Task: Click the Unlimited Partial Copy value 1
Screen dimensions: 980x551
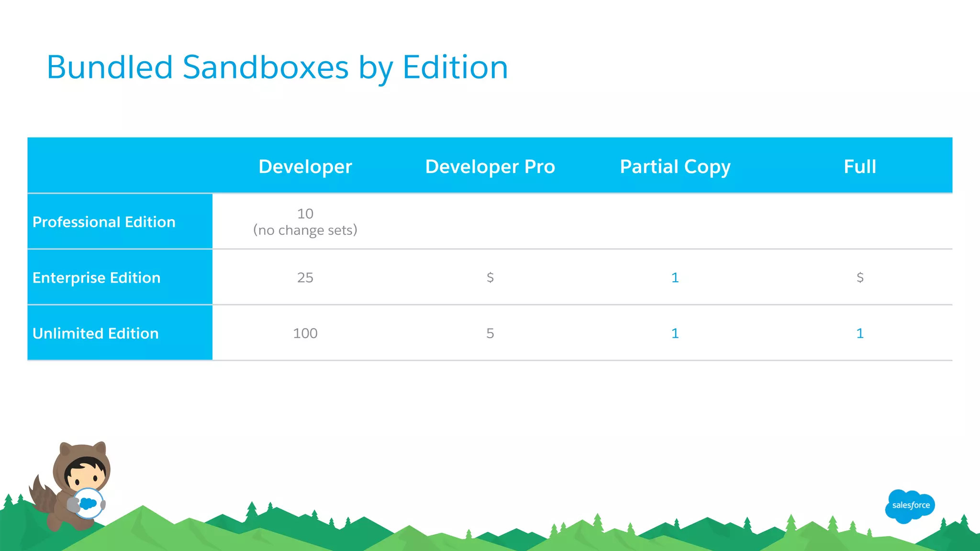Action: point(675,333)
